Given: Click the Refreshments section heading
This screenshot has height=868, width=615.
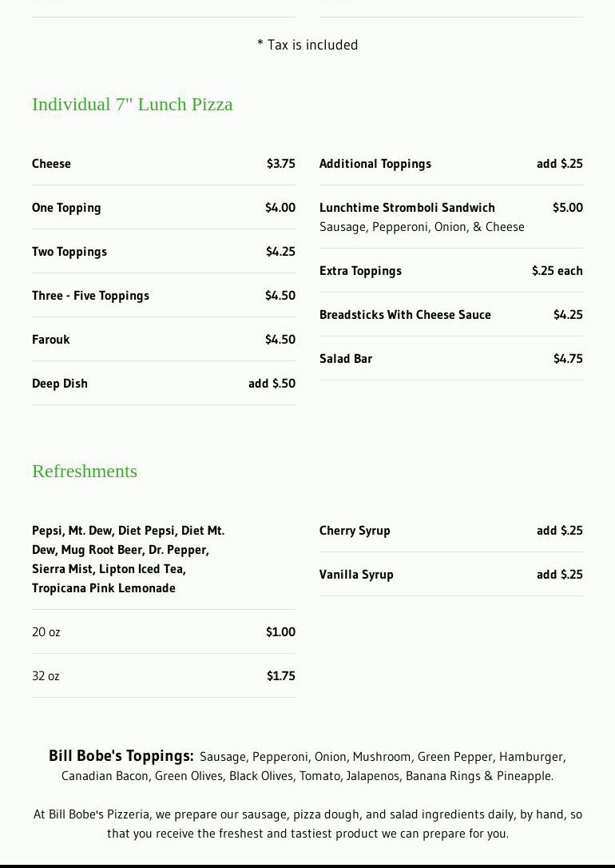Looking at the screenshot, I should tap(85, 472).
